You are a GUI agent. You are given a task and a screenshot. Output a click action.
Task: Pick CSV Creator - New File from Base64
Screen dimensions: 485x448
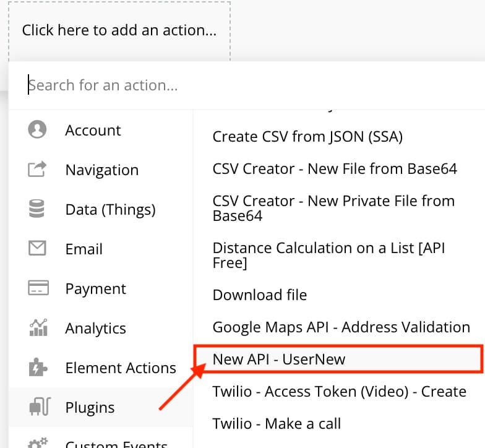pyautogui.click(x=335, y=168)
